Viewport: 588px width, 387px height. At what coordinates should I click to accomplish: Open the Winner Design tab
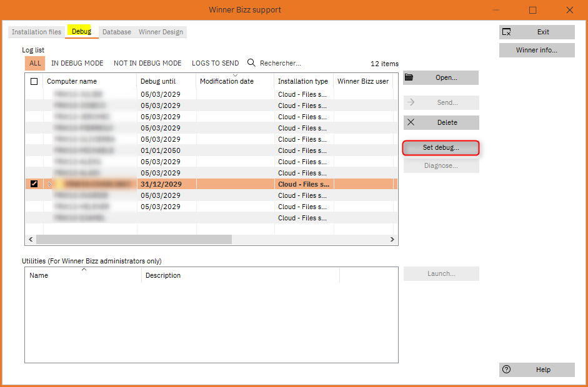click(x=161, y=32)
